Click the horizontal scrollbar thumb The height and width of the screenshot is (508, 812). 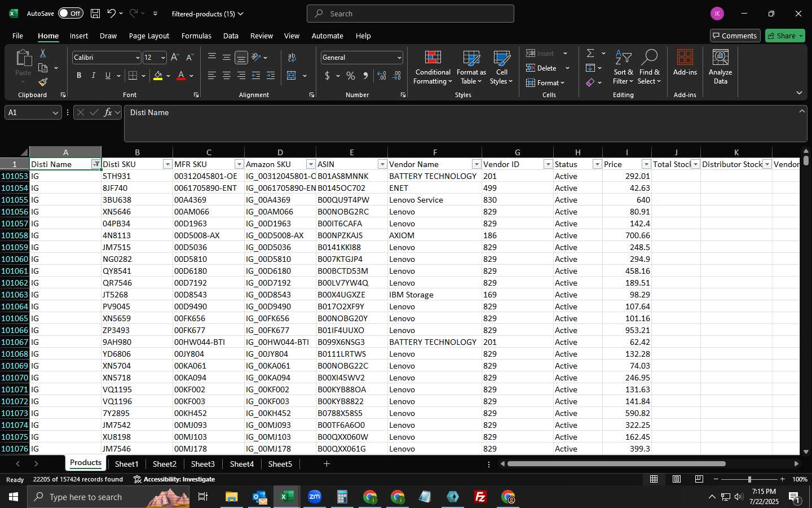[x=616, y=464]
